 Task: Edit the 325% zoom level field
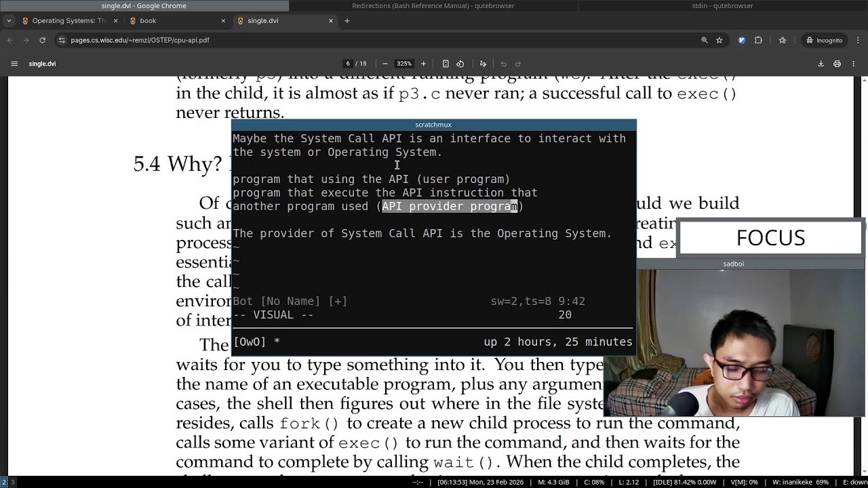(x=404, y=64)
